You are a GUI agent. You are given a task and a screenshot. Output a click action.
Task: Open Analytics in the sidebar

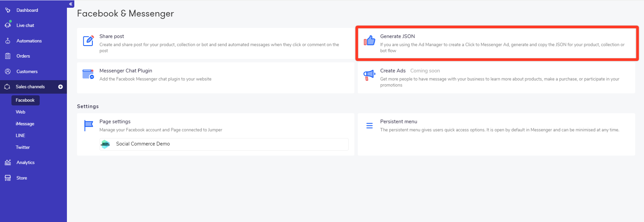click(x=26, y=162)
